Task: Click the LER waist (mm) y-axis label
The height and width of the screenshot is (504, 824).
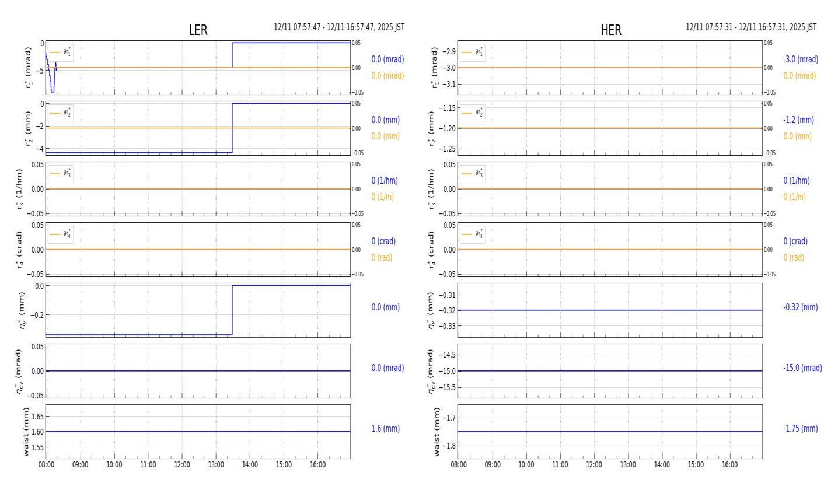Action: point(26,432)
